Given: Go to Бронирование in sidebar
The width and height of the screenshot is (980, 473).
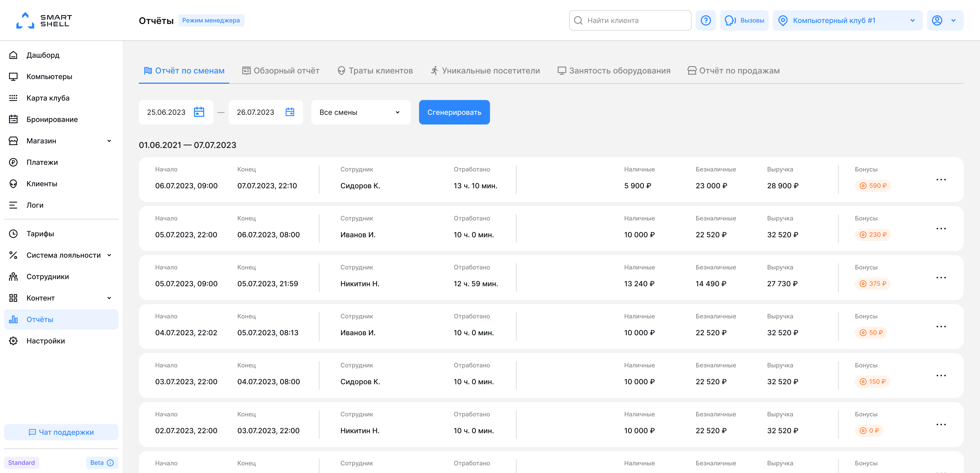Looking at the screenshot, I should click(x=61, y=119).
